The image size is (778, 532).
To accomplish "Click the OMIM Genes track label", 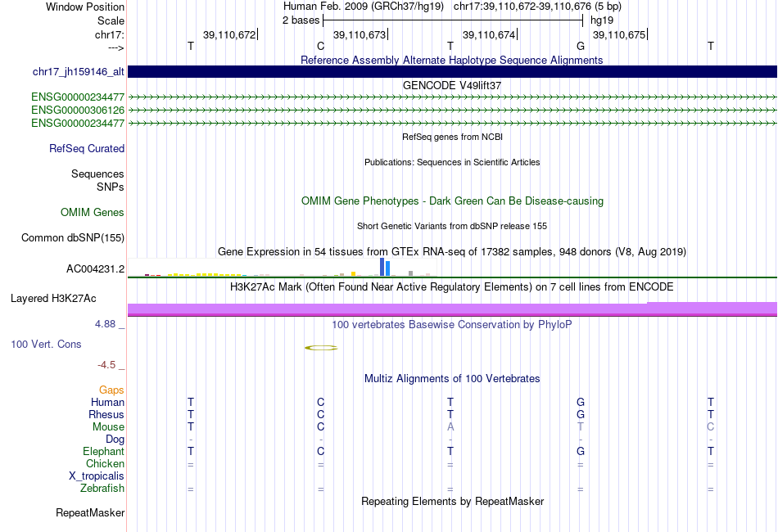I will pyautogui.click(x=93, y=213).
